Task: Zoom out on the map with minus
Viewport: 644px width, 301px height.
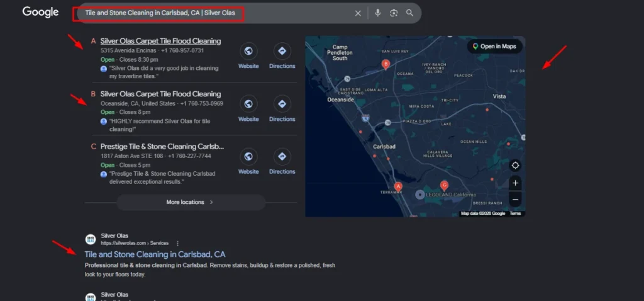Action: tap(516, 200)
